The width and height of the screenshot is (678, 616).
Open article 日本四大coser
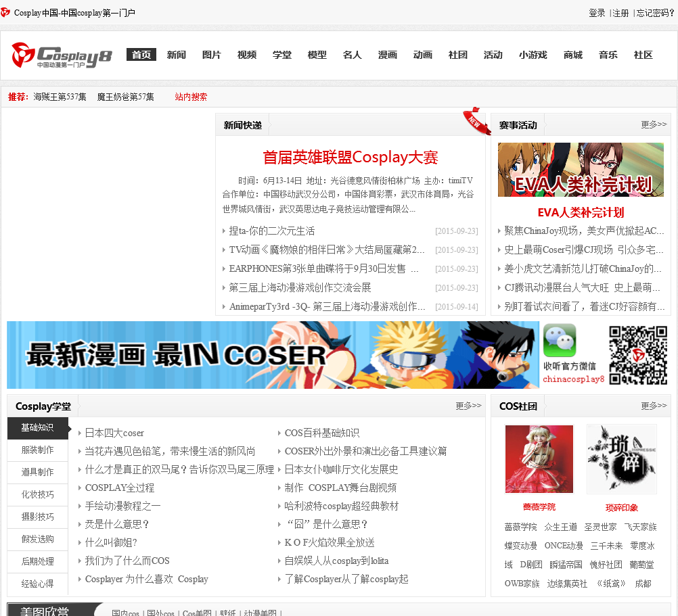(x=114, y=433)
